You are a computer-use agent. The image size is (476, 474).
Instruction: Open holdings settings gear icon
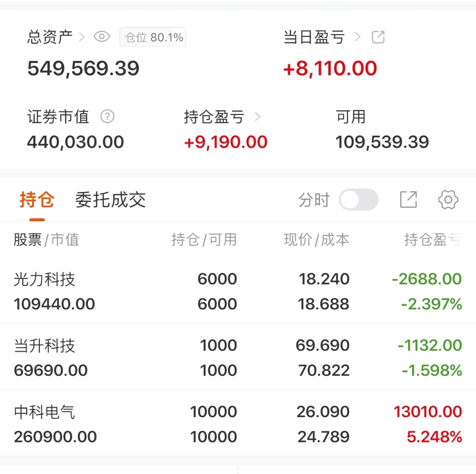click(x=448, y=200)
